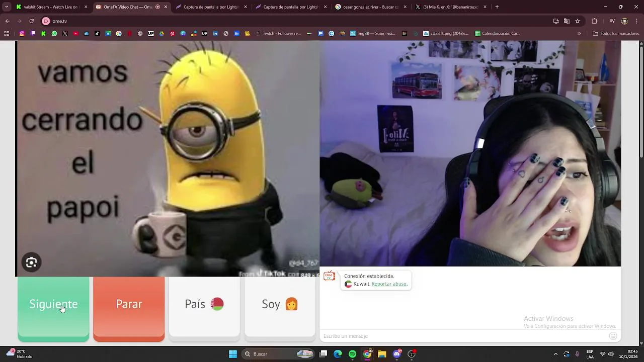Open the weather widget showing 20°C
644x362 pixels.
click(x=20, y=354)
